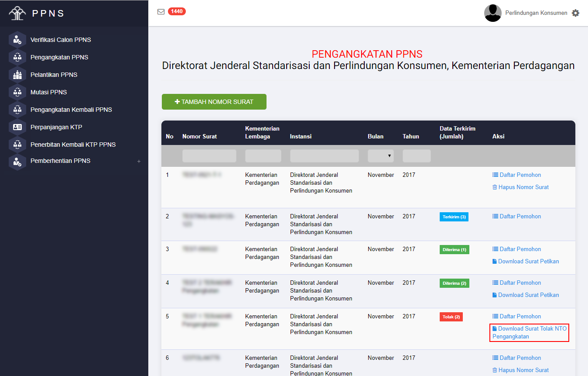The width and height of the screenshot is (588, 376).
Task: Open the mail envelope icon
Action: (x=161, y=12)
